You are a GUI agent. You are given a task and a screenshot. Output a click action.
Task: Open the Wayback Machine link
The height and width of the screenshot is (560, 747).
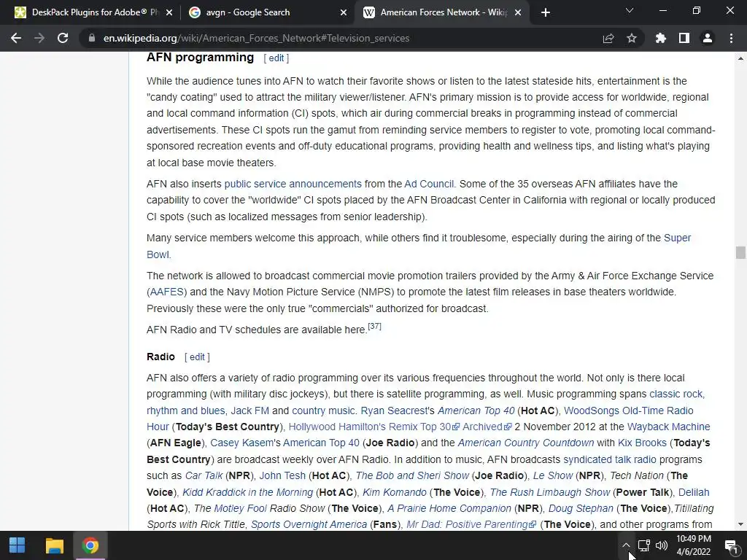click(x=668, y=427)
